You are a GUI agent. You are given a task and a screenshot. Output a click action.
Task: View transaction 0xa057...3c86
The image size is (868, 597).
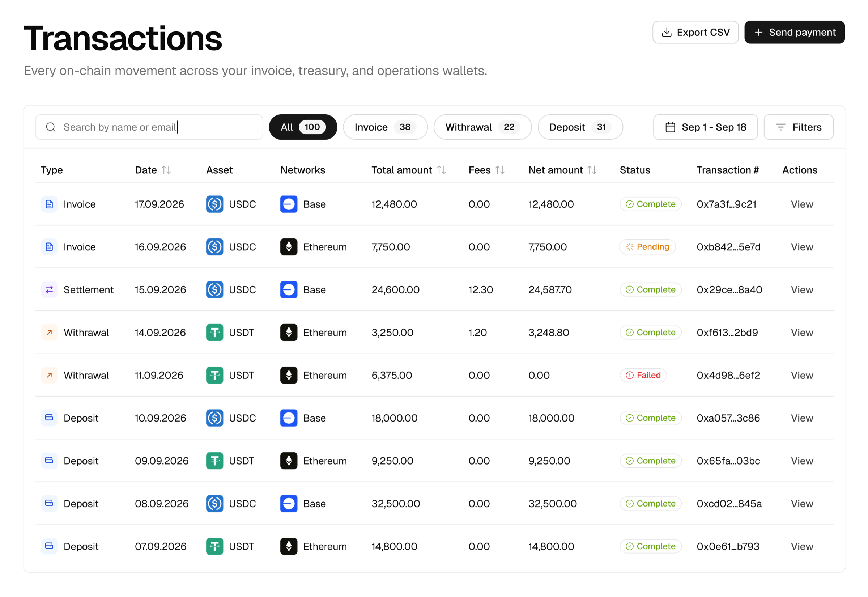click(802, 418)
